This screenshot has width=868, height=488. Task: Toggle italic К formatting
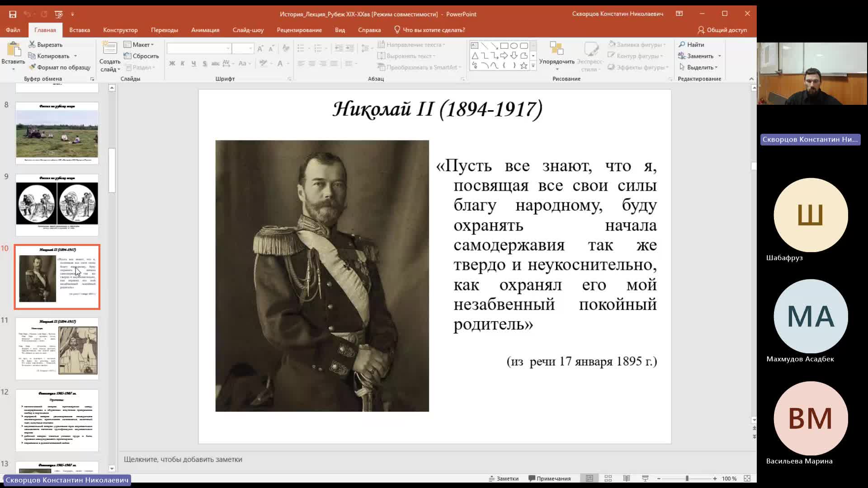[183, 63]
